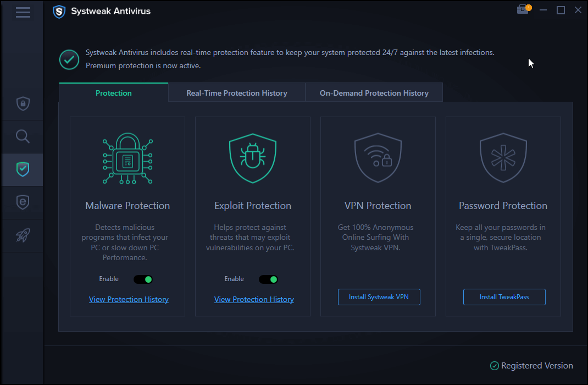
Task: Open View Protection History under Malware Protection
Action: click(129, 299)
